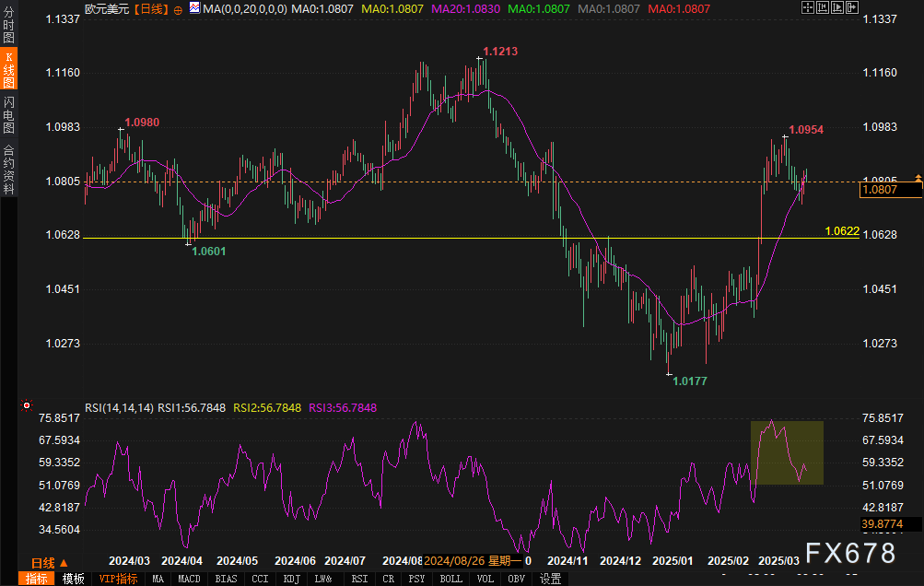This screenshot has height=586, width=924.
Task: Click the chart play-forward icon
Action: click(x=837, y=7)
